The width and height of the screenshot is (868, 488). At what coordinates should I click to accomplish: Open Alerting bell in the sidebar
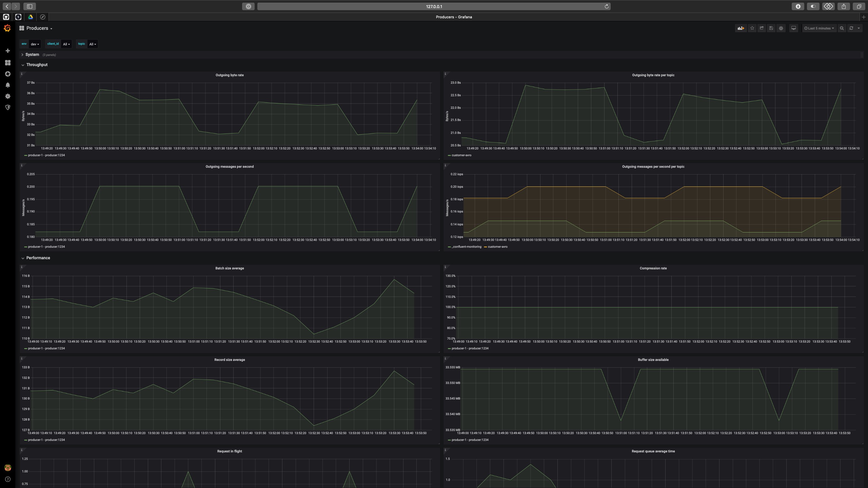coord(7,85)
